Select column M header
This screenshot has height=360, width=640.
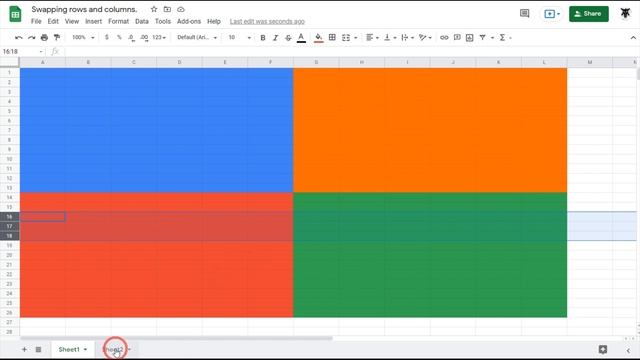click(x=590, y=62)
